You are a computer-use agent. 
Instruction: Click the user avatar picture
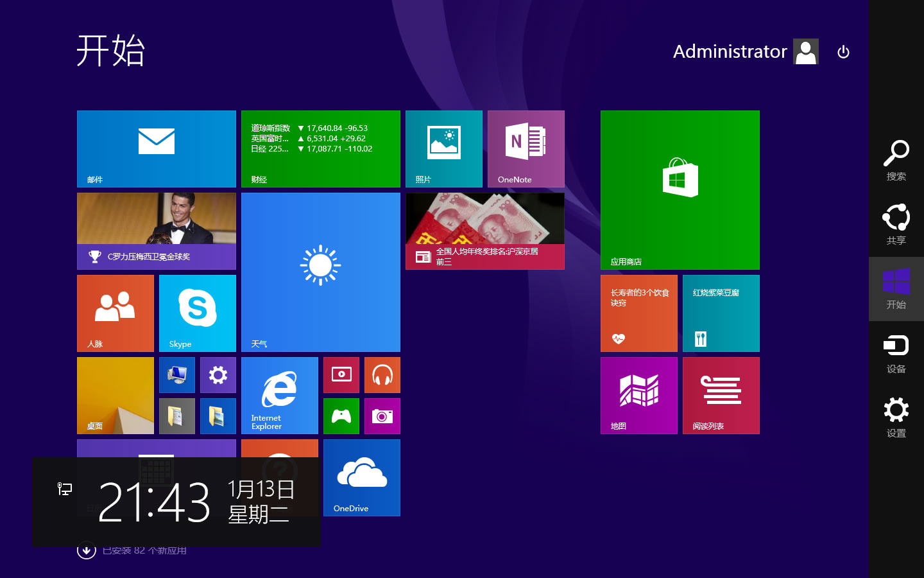[x=806, y=51]
